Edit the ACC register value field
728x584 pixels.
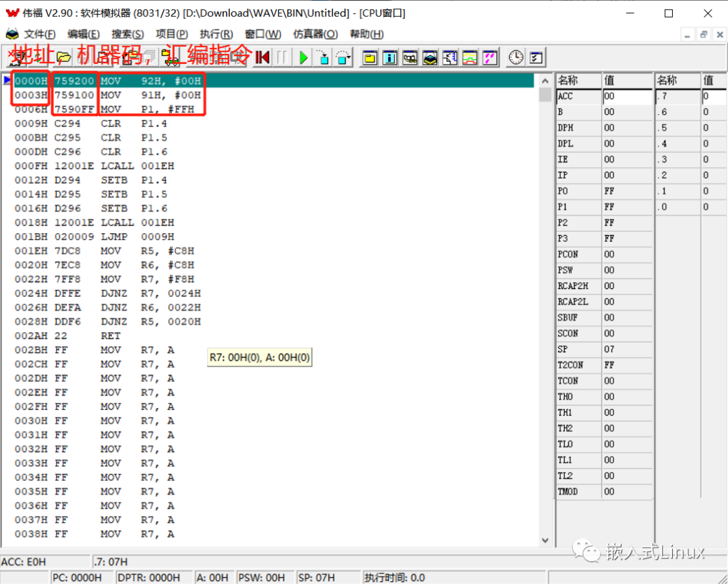[x=628, y=96]
